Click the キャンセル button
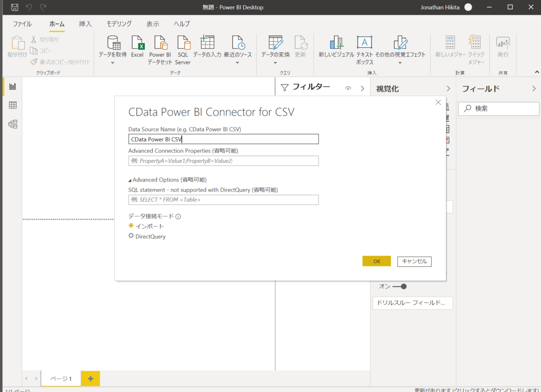 [x=414, y=261]
